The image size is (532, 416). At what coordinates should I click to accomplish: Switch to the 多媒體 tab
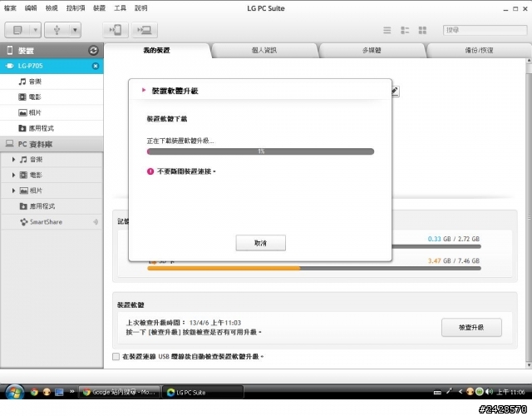372,51
